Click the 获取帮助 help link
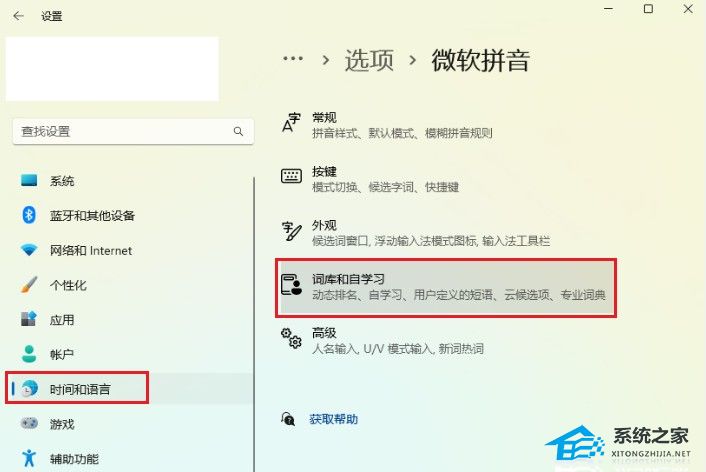This screenshot has height=472, width=706. (x=334, y=419)
